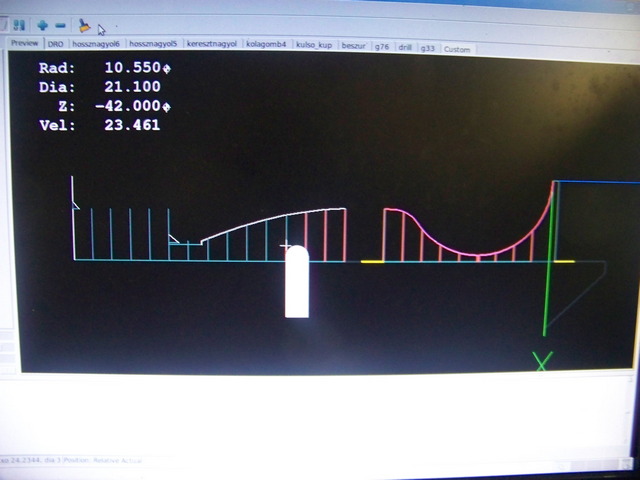This screenshot has height=480, width=640.
Task: Click the zoom in plus icon
Action: tap(42, 24)
